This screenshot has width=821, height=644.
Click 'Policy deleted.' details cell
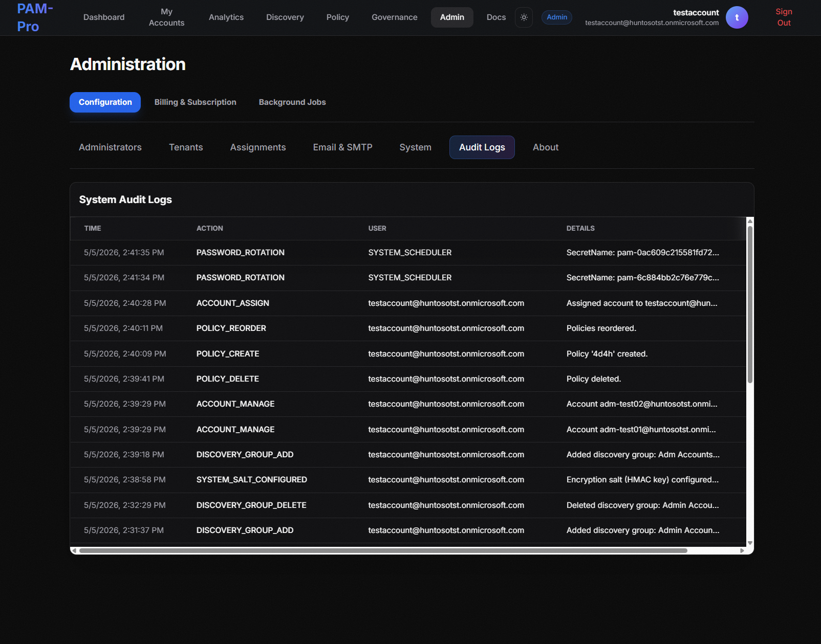coord(594,379)
